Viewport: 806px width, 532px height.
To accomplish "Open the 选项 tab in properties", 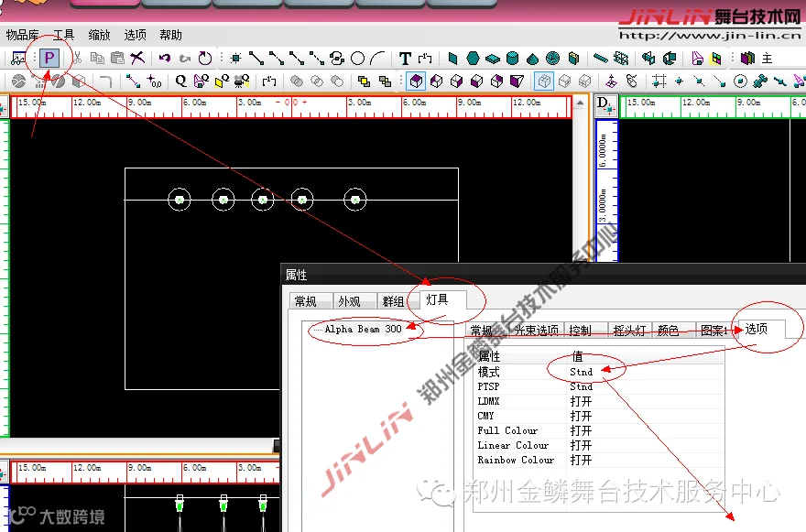I will pyautogui.click(x=757, y=329).
